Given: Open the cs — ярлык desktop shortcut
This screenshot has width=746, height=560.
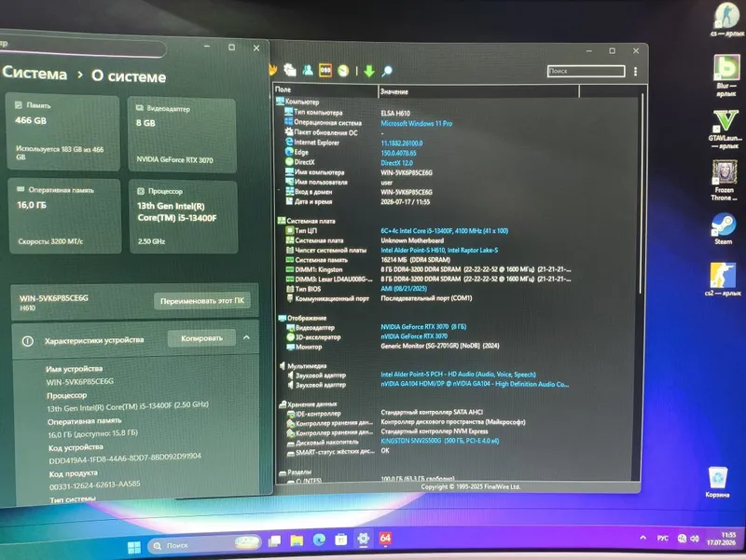Looking at the screenshot, I should click(726, 20).
